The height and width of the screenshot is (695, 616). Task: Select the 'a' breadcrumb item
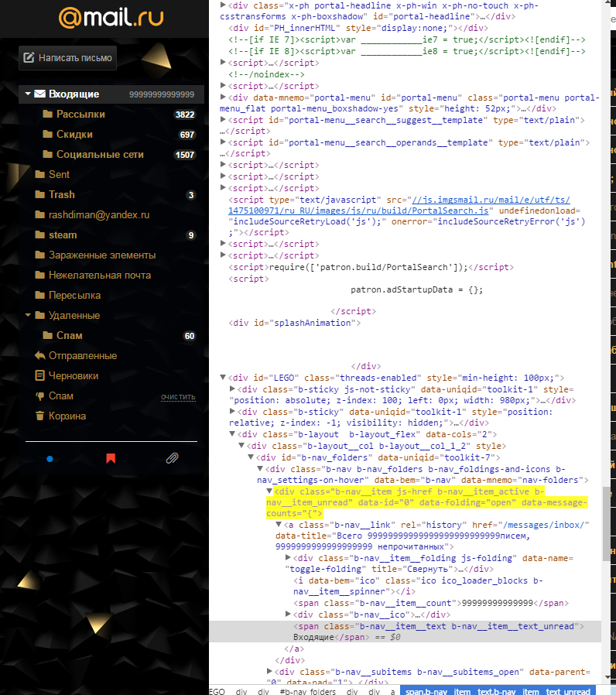click(x=392, y=691)
